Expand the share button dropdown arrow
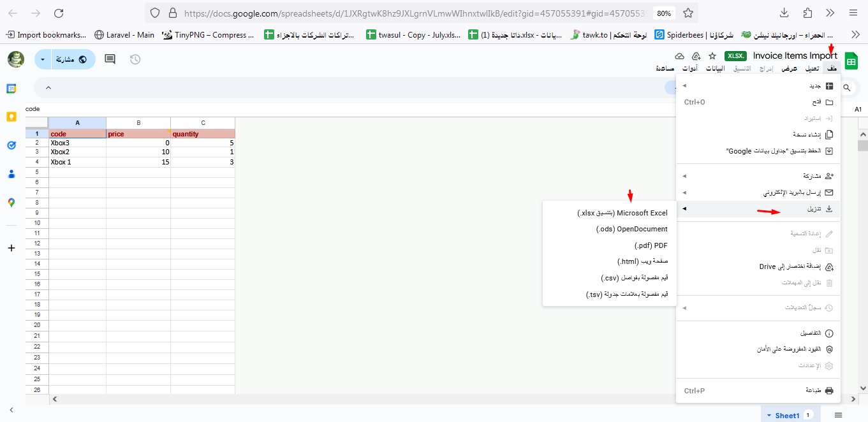 coord(42,59)
